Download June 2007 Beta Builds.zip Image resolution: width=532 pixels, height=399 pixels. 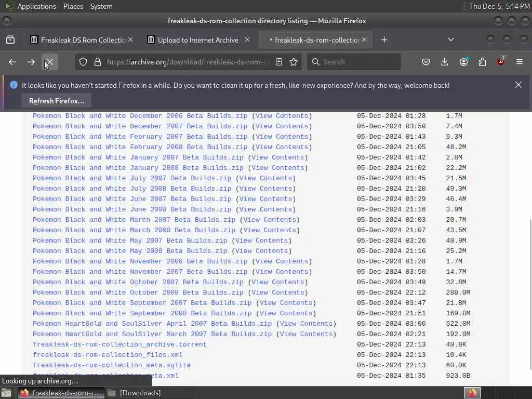point(132,199)
